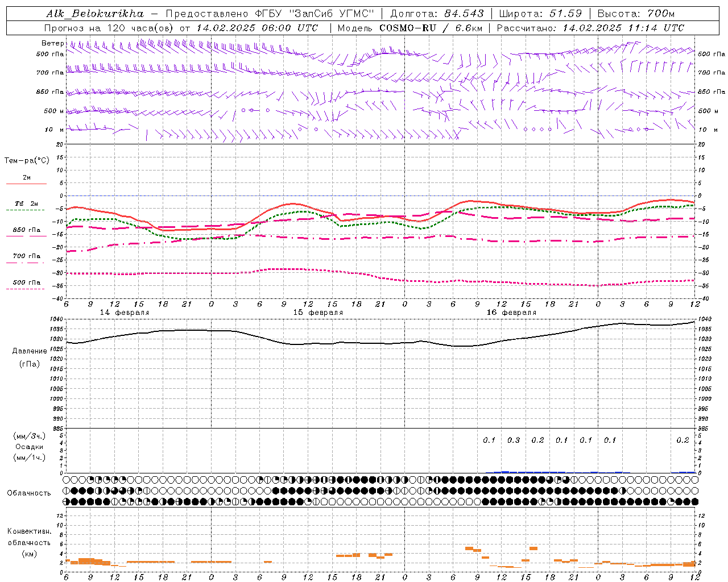This screenshot has height=582, width=728.
Task: Click the Ветер wind panel label
Action: pos(53,43)
